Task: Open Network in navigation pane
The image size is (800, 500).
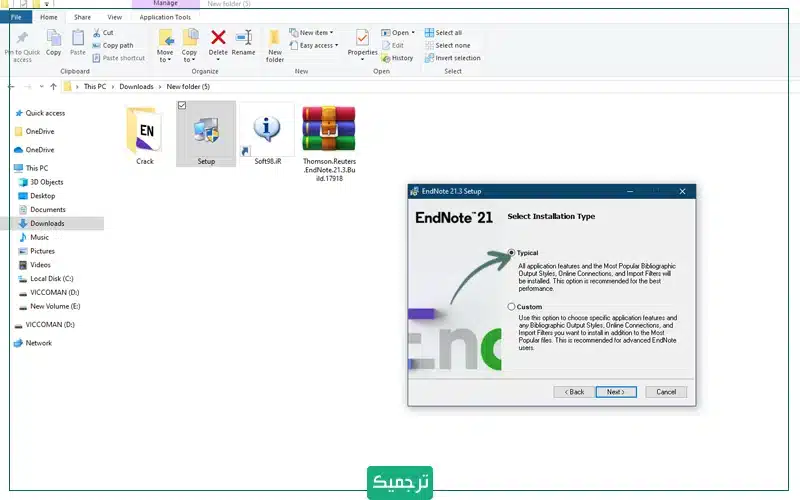Action: (x=33, y=343)
